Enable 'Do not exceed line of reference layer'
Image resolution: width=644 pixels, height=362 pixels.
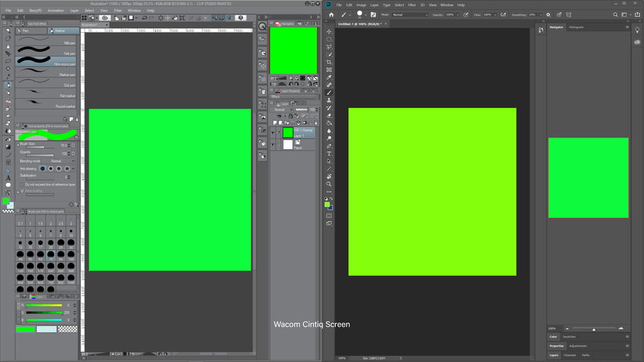(21, 184)
